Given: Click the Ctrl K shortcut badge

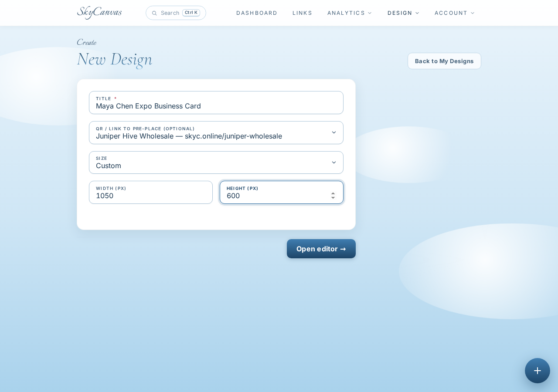Looking at the screenshot, I should [x=191, y=13].
